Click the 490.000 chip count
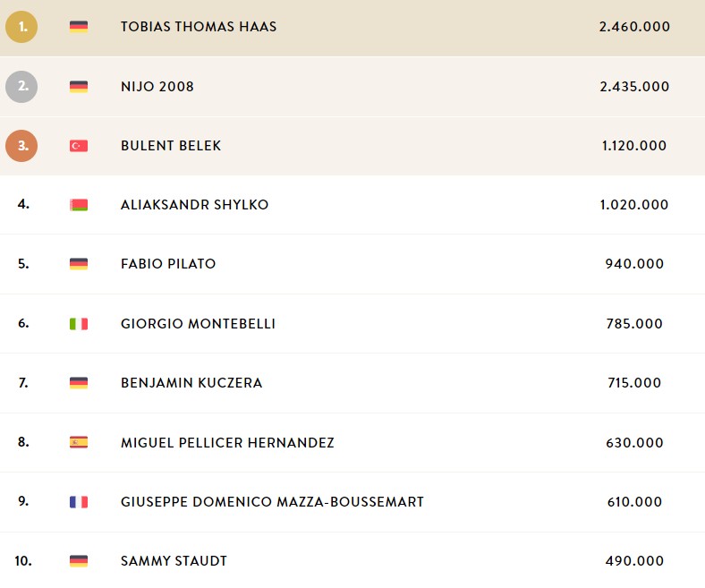Screen dimensions: 705x588 click(x=634, y=561)
